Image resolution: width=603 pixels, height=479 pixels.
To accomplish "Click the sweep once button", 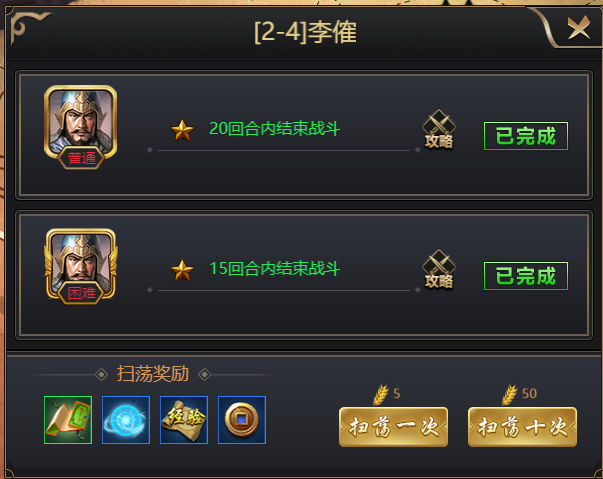I will coord(393,427).
